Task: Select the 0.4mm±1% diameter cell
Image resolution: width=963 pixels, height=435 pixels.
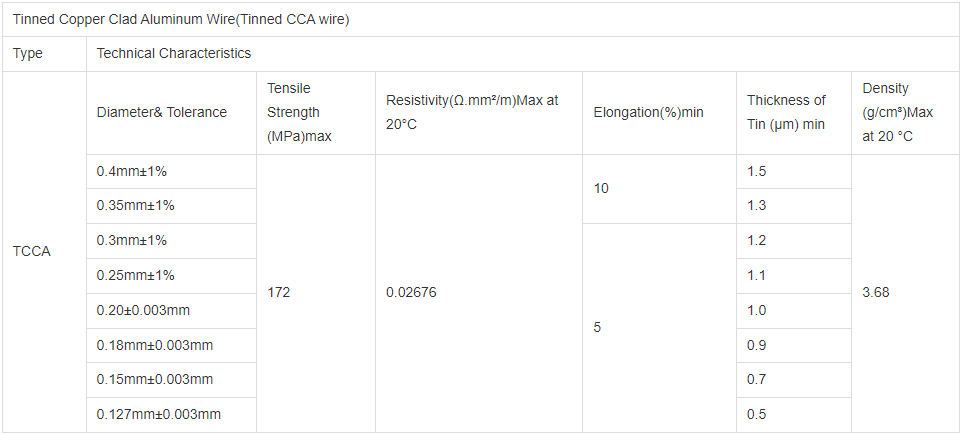Action: coord(131,171)
